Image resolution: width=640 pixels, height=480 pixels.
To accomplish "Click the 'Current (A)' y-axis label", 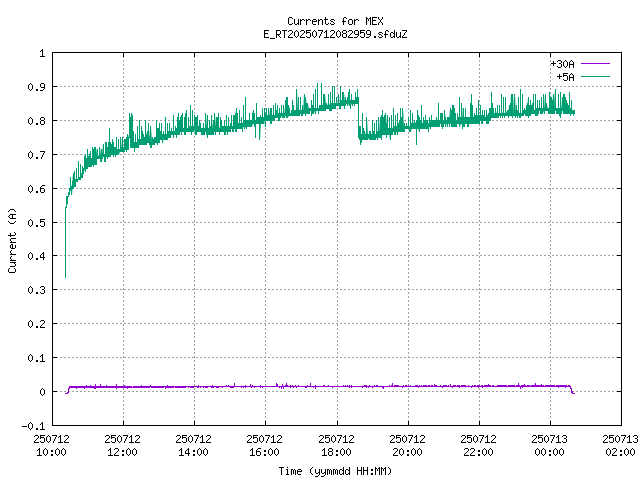I will coord(12,240).
